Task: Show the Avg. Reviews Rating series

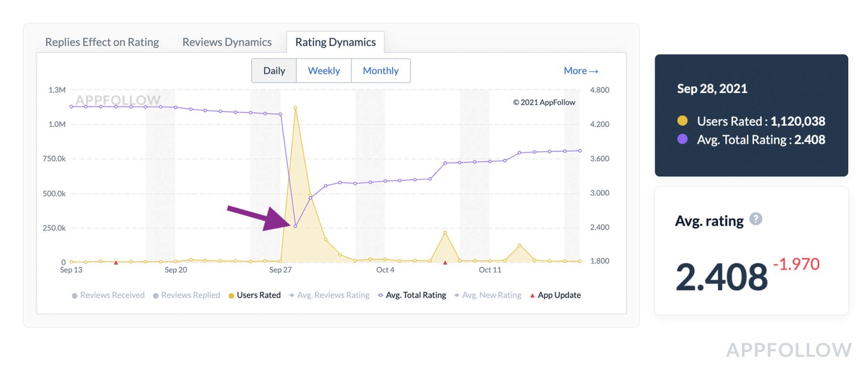Action: tap(329, 295)
